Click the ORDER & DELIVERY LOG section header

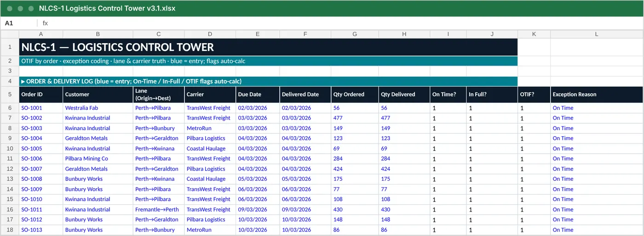[268, 81]
